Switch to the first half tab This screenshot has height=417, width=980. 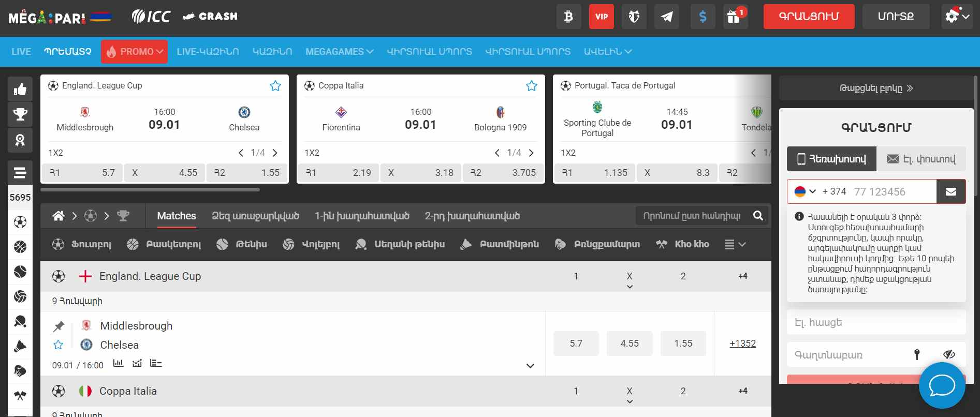362,216
